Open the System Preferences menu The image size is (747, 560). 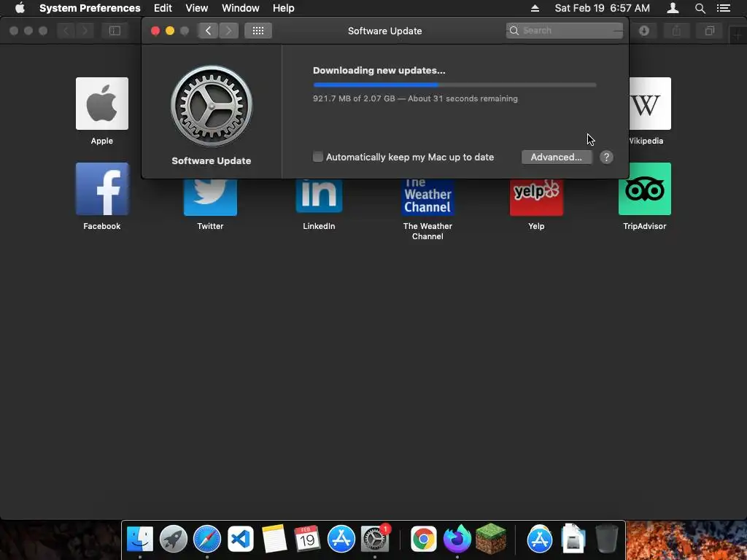pyautogui.click(x=90, y=8)
